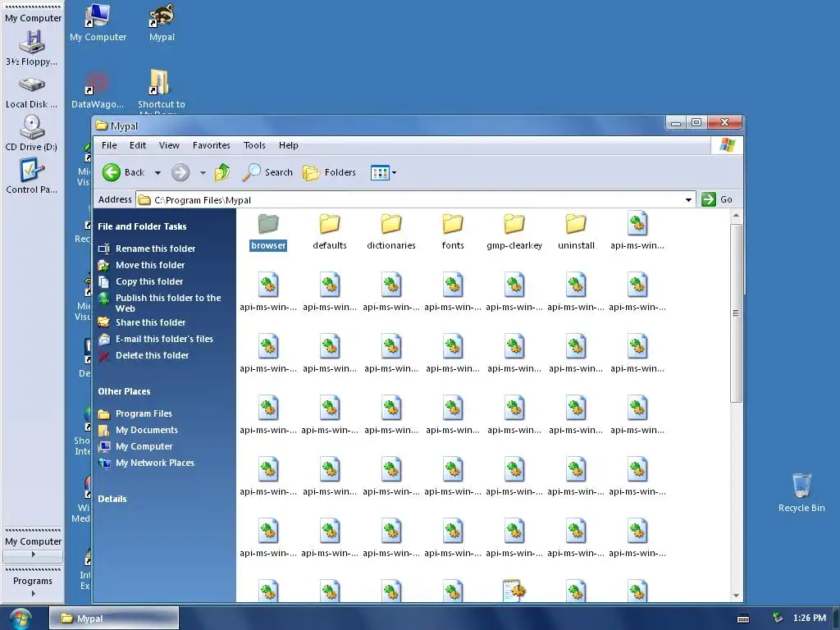Select the api-ms-win file beside uninstall folder

coord(637,231)
